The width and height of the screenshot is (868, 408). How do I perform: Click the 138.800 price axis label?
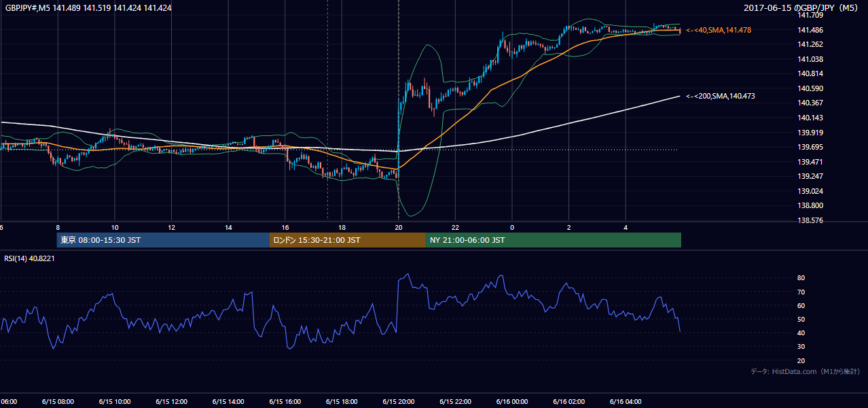810,205
